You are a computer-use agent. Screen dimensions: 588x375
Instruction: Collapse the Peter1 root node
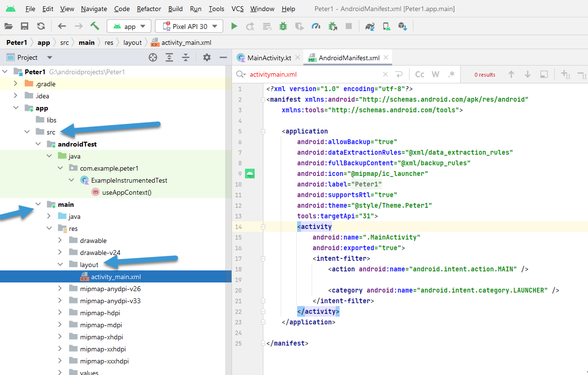tap(5, 72)
